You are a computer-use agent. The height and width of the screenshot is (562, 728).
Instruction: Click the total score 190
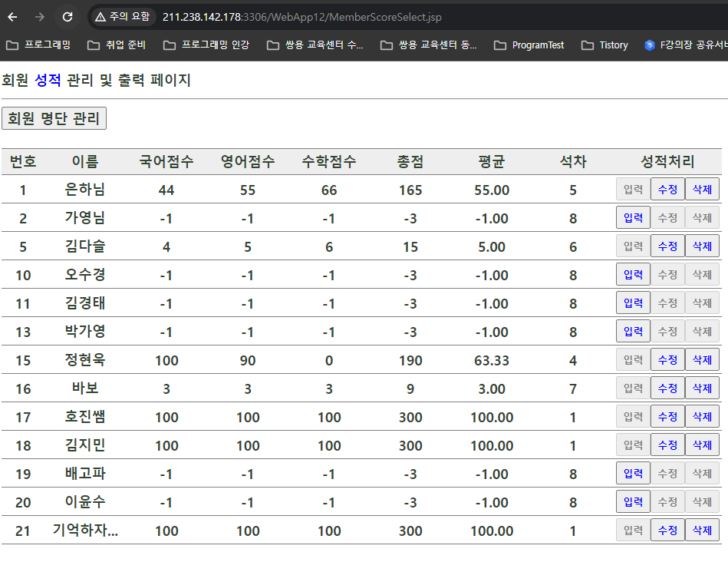[x=410, y=360]
